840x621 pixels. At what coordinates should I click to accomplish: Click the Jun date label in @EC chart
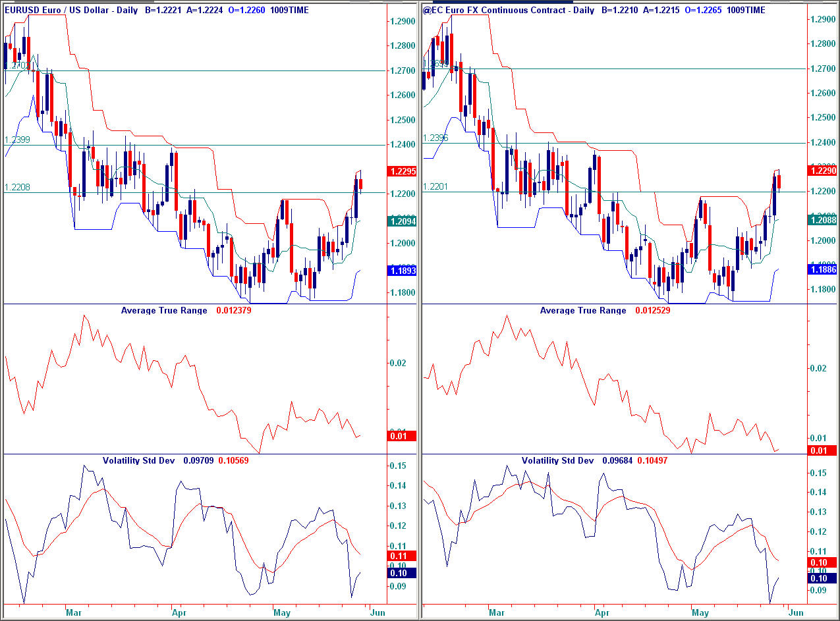click(796, 612)
